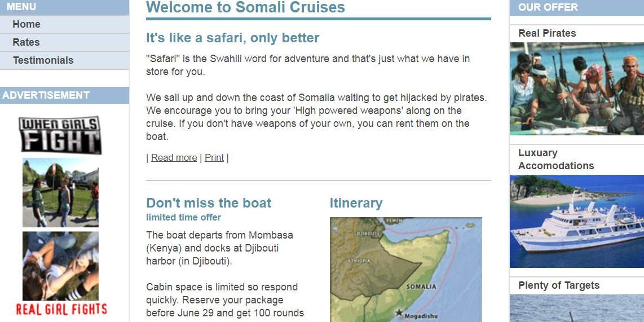The image size is (644, 322).
Task: Click the When Girls Fight logo
Action: (x=60, y=135)
